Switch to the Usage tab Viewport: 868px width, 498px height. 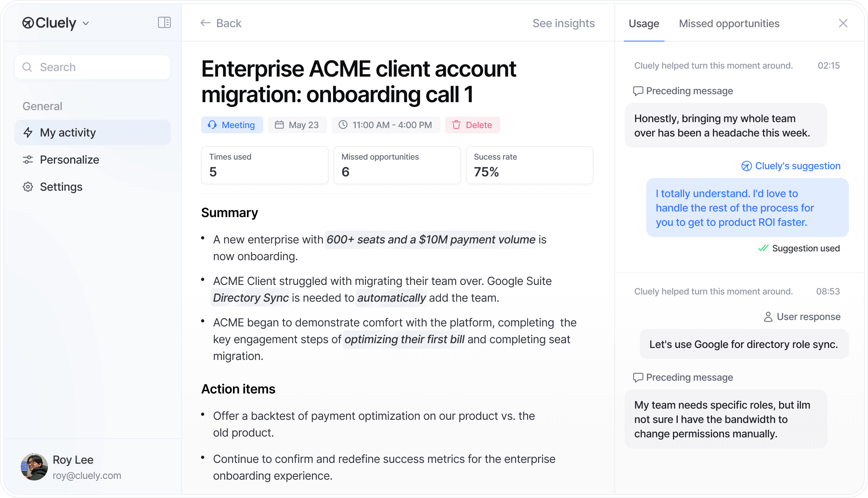644,24
